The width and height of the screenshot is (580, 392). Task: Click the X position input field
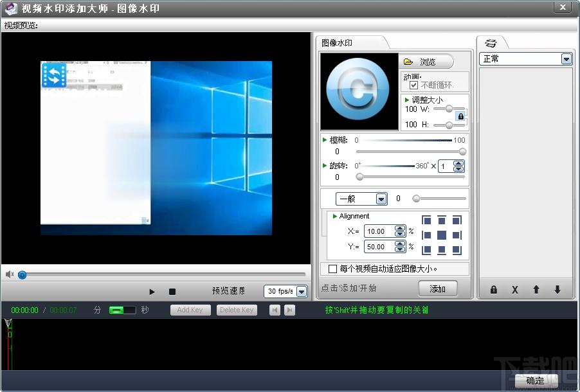tap(379, 231)
